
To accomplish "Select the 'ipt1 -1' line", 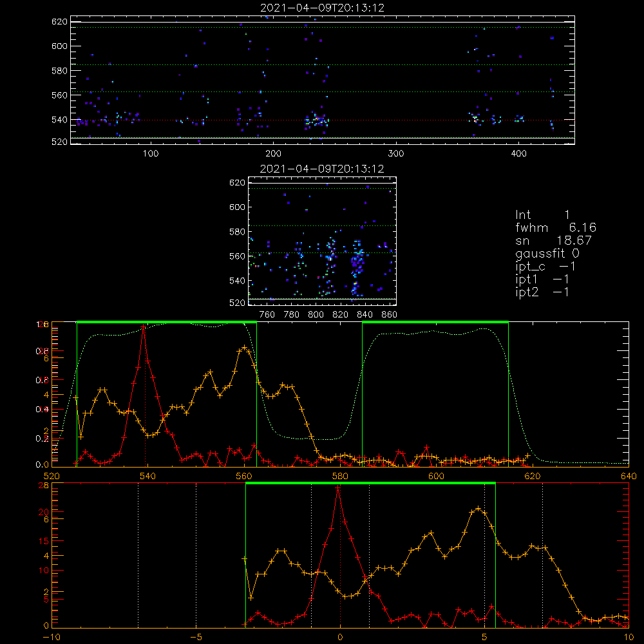I will 542,279.
